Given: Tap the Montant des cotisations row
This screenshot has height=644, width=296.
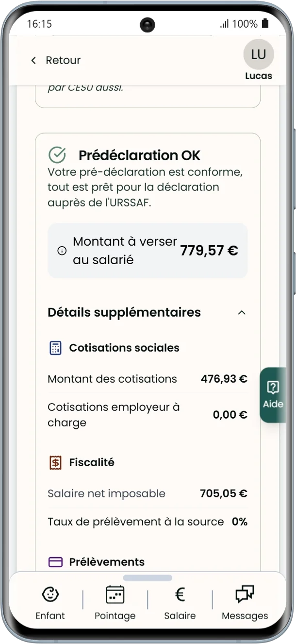Looking at the screenshot, I should click(148, 379).
